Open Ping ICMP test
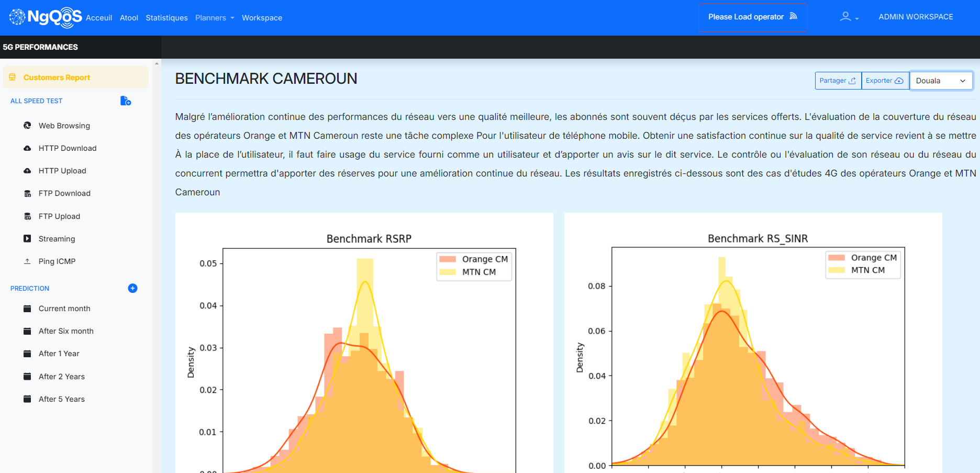 click(57, 261)
